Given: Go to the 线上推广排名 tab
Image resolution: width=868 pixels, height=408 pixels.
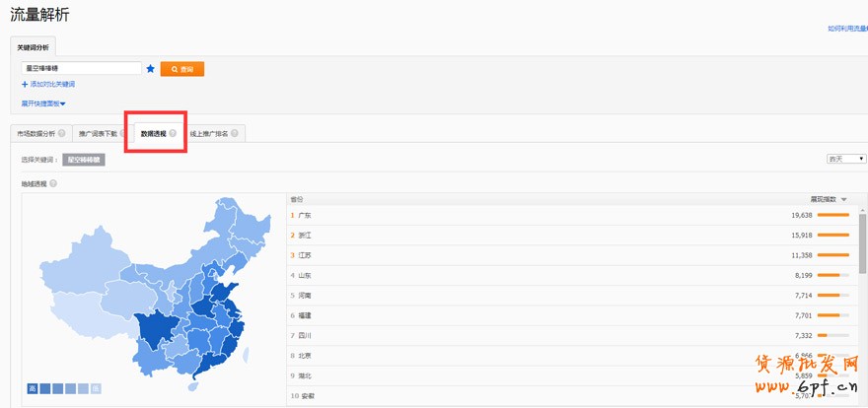Looking at the screenshot, I should coord(208,133).
